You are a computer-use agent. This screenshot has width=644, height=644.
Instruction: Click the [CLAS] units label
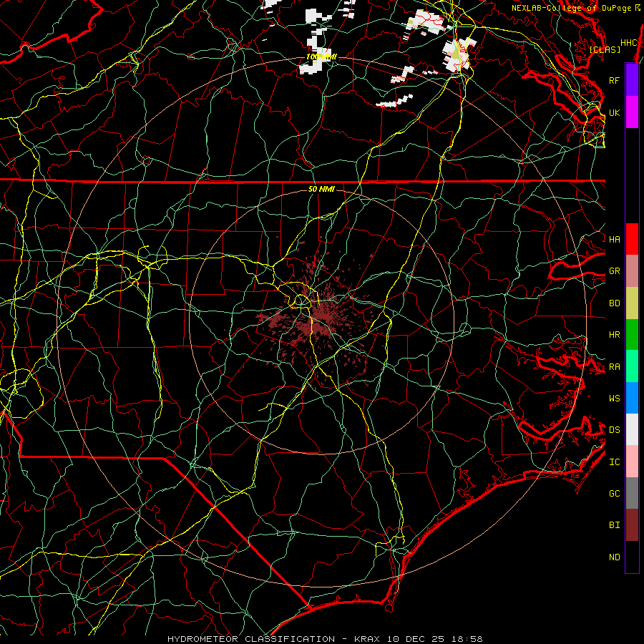click(x=605, y=49)
